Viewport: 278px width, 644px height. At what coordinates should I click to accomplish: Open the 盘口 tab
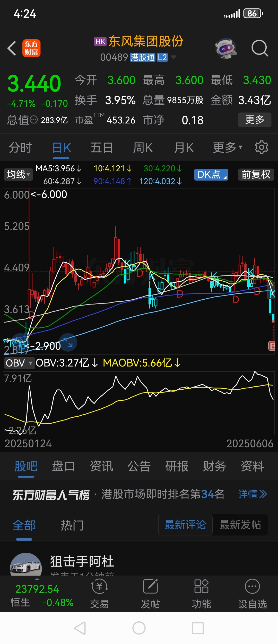pyautogui.click(x=64, y=466)
